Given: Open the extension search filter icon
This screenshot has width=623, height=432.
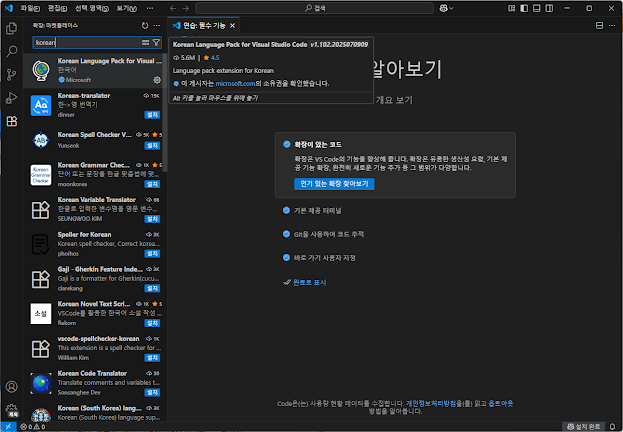Looking at the screenshot, I should pos(156,43).
